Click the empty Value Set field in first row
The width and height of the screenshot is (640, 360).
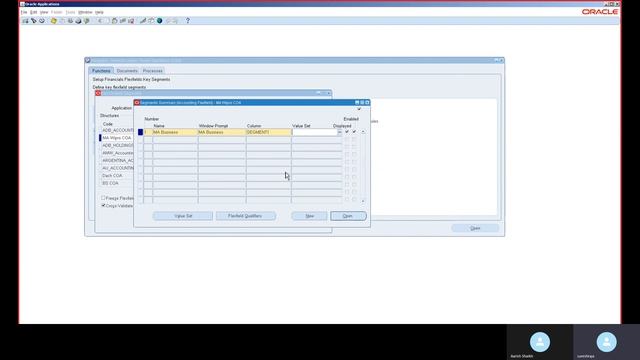(315, 132)
